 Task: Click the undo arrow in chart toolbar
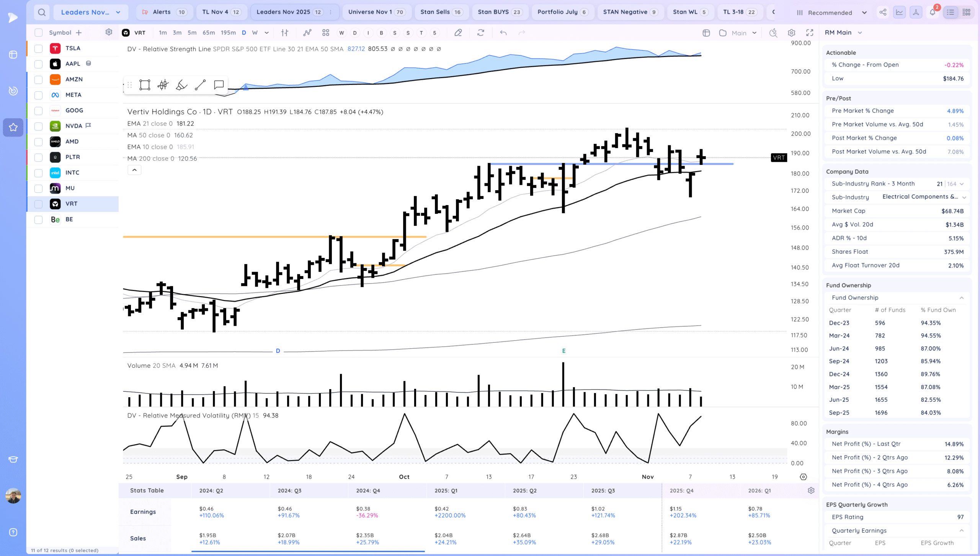point(503,33)
